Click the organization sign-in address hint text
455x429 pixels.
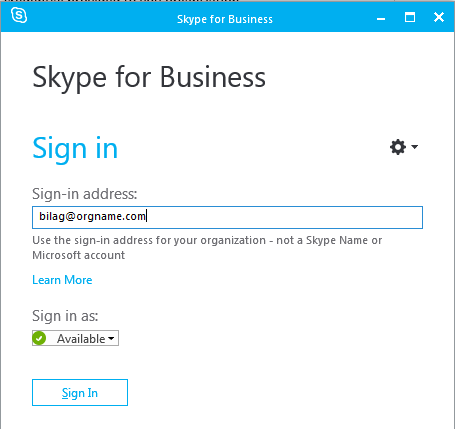pos(207,248)
